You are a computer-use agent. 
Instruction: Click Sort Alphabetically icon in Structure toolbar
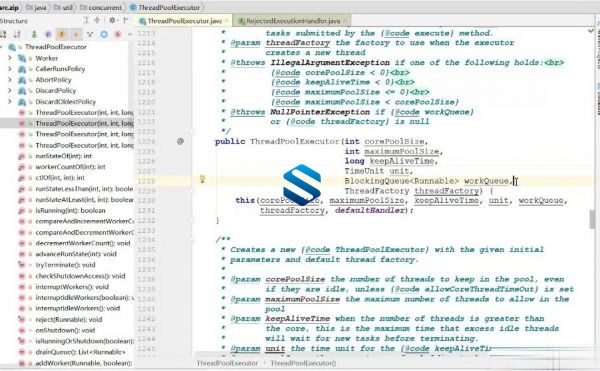click(17, 34)
